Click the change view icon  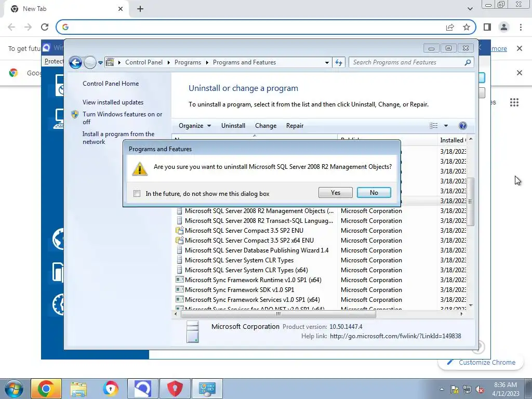point(434,126)
